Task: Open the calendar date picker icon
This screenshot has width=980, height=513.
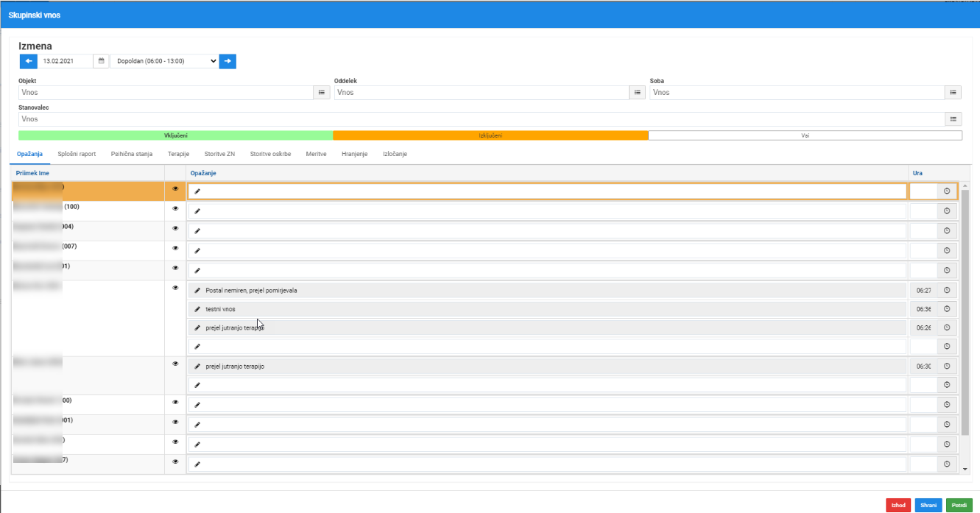Action: pyautogui.click(x=102, y=61)
